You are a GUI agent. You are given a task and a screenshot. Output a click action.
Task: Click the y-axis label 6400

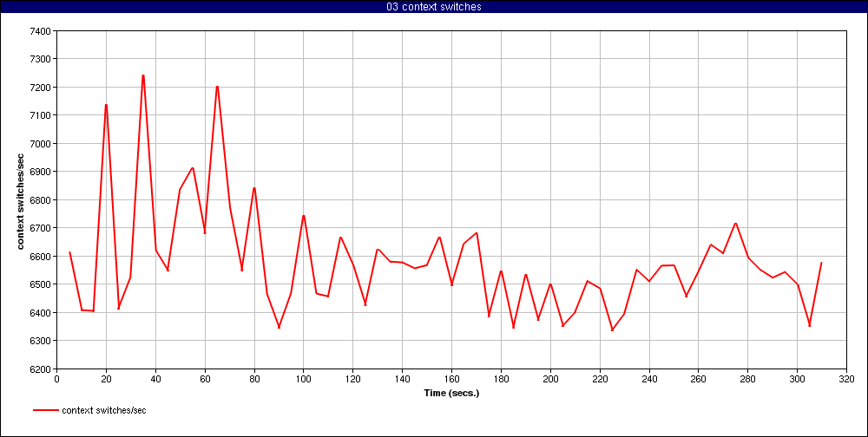tap(42, 313)
